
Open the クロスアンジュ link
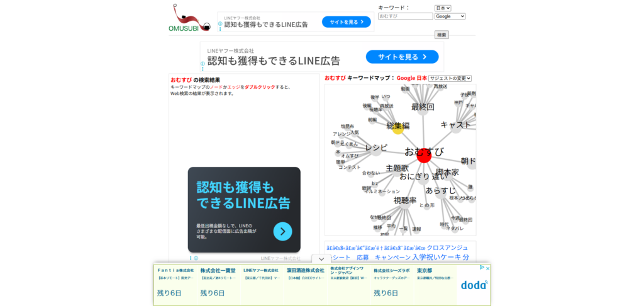point(447,247)
